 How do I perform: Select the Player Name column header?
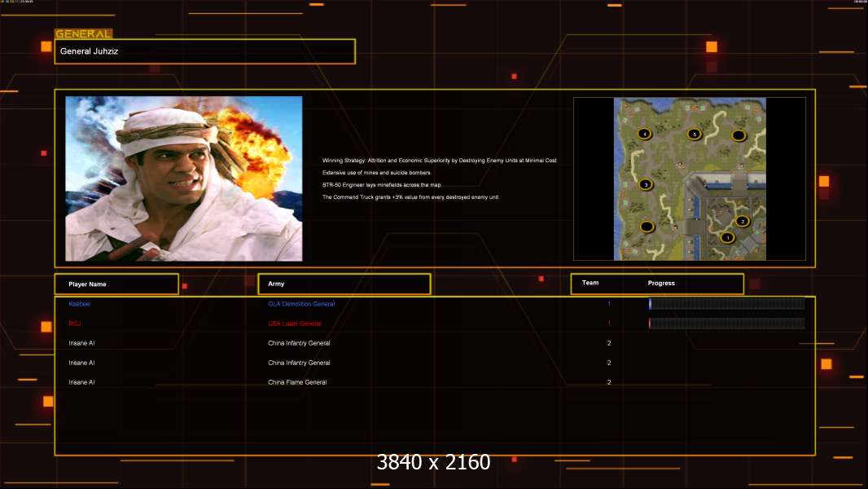pyautogui.click(x=116, y=284)
